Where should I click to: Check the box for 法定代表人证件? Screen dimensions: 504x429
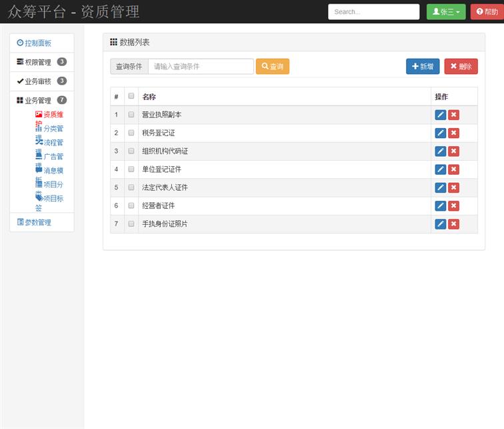point(131,187)
